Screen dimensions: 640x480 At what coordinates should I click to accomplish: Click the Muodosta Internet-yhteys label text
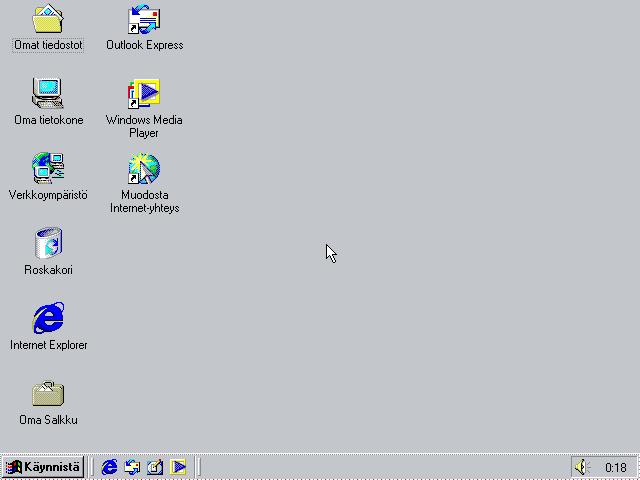(144, 201)
